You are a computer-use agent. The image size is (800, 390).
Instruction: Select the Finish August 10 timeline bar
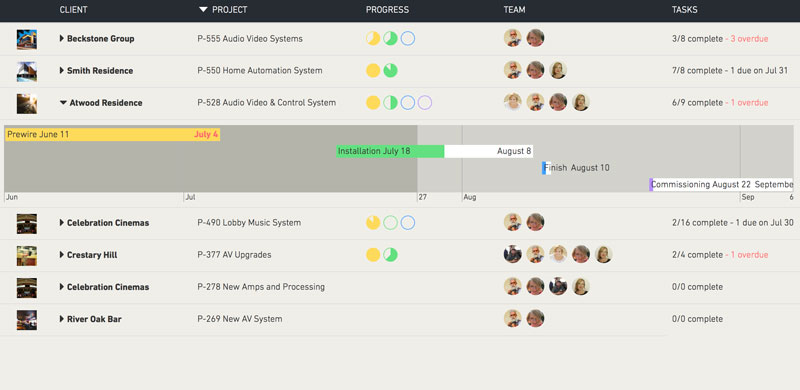[x=546, y=168]
